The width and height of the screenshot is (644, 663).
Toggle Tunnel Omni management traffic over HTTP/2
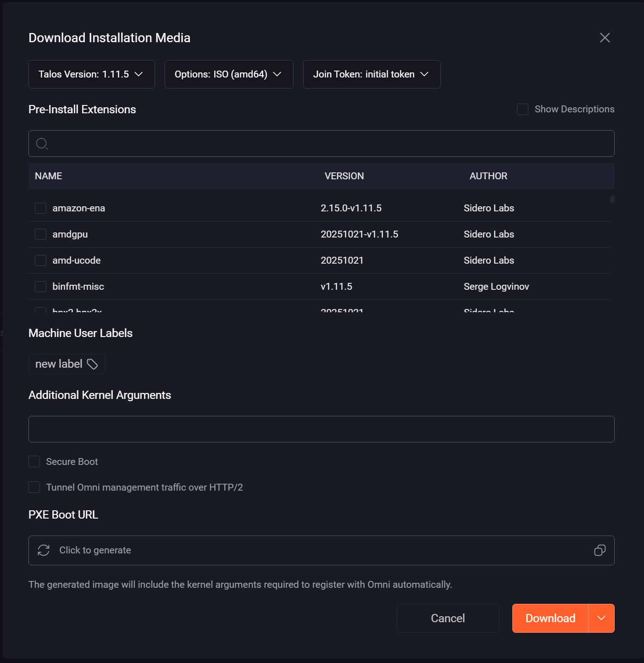[x=34, y=487]
